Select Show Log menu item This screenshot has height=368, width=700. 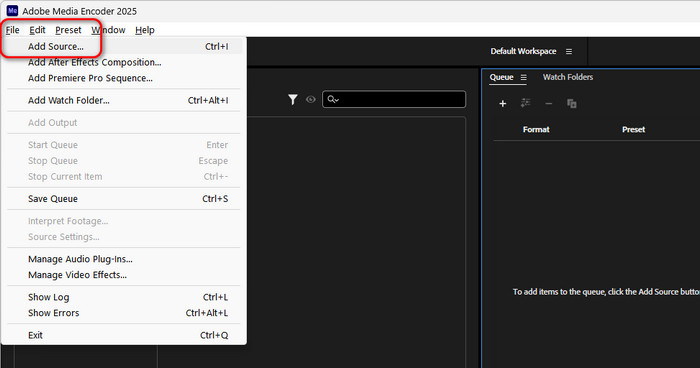[125, 297]
